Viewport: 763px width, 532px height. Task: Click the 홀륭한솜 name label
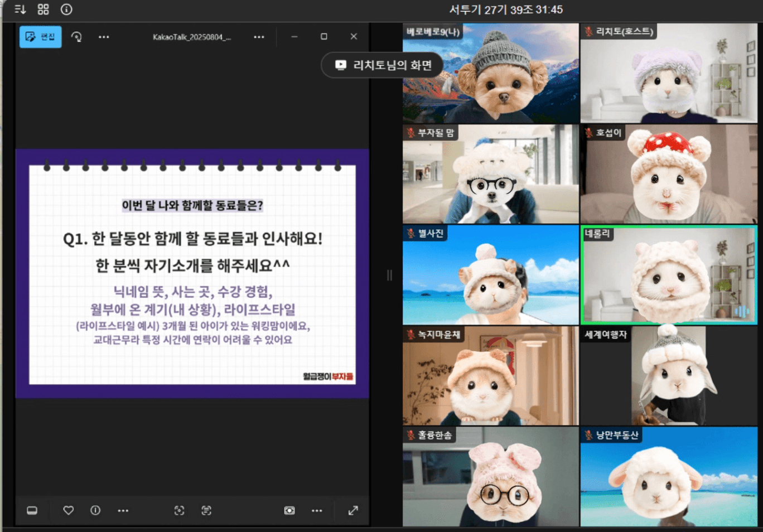435,435
